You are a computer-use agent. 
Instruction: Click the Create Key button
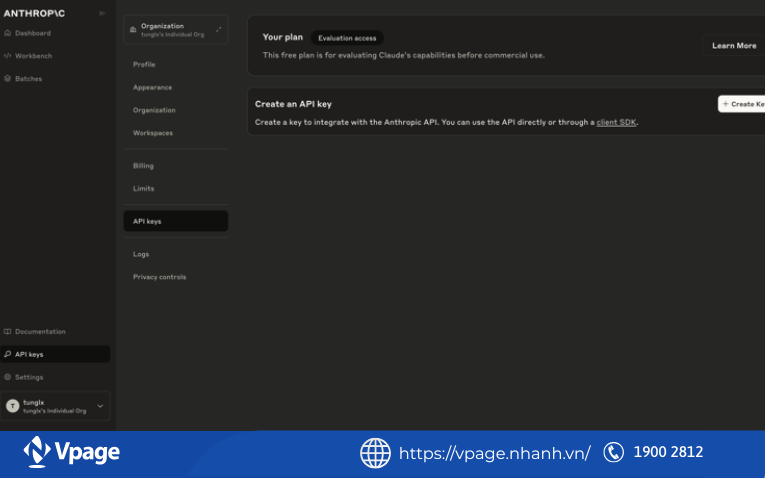point(742,104)
